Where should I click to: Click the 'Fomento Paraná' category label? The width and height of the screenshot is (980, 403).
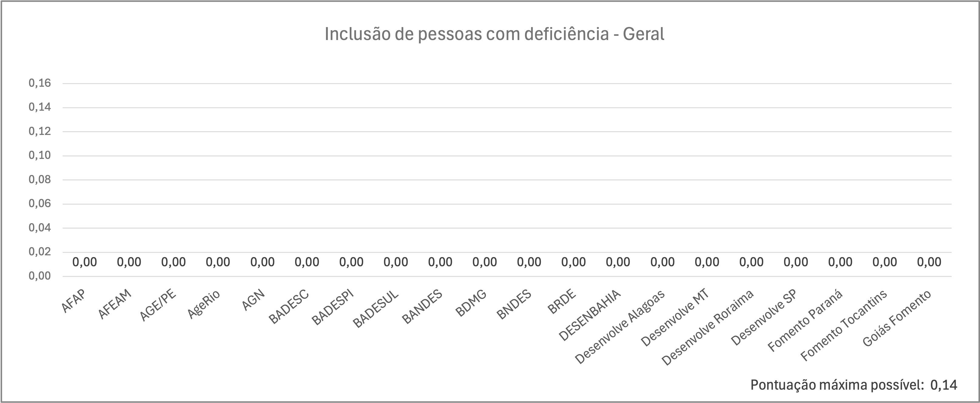pos(805,321)
